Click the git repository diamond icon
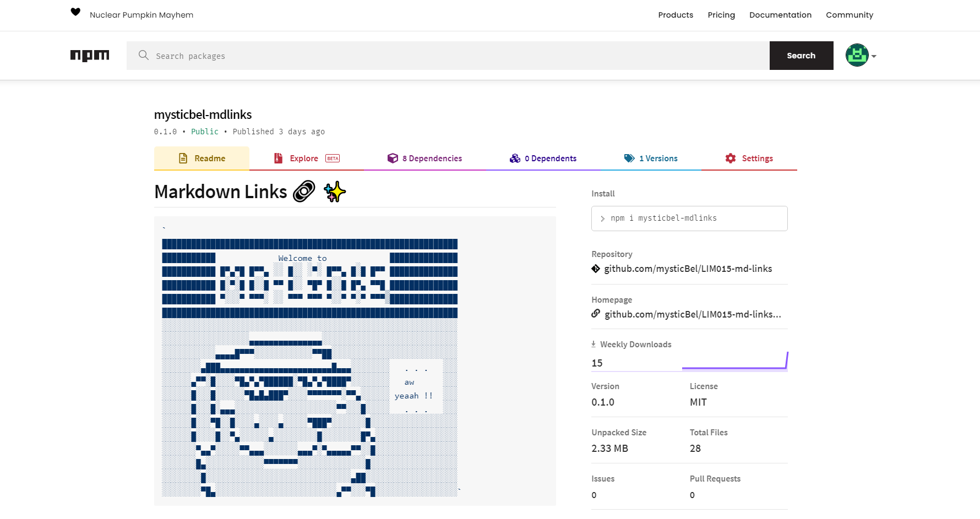The image size is (980, 519). [x=596, y=269]
